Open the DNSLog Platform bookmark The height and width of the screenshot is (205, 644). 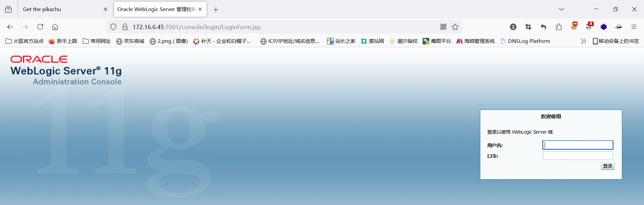[x=525, y=41]
